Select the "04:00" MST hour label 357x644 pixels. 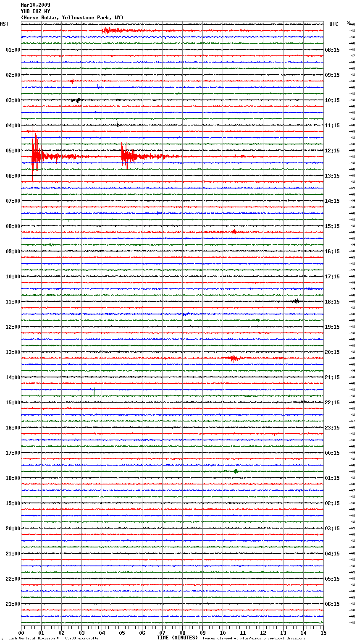coord(13,126)
